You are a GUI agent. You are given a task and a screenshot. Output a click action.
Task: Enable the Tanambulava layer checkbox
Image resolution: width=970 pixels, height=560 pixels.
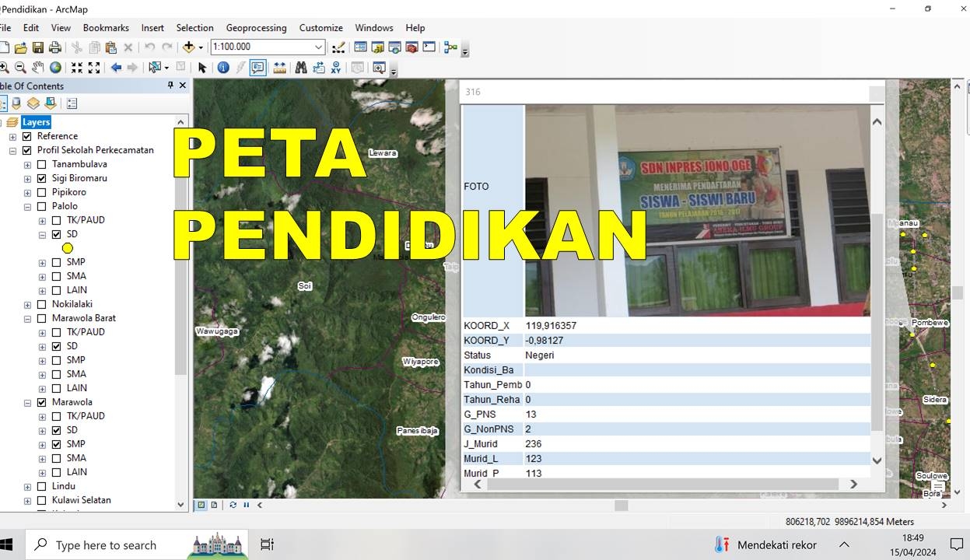point(42,164)
